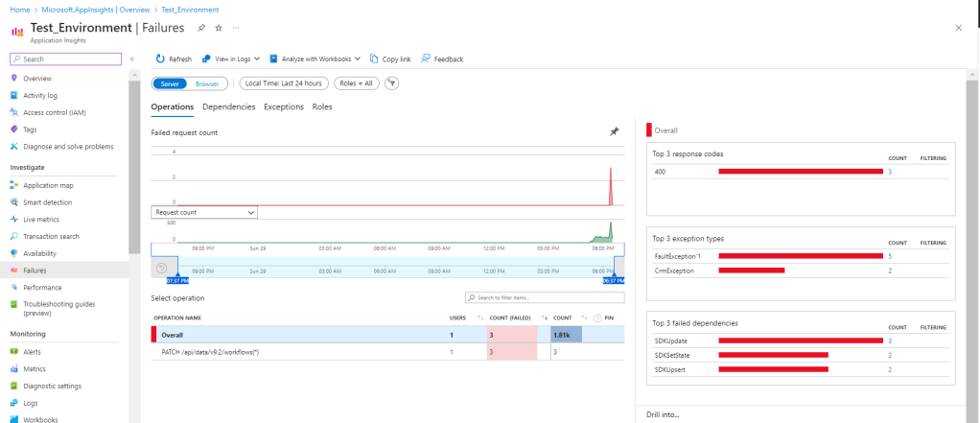This screenshot has height=423, width=980.
Task: Select the Server toggle option
Action: tap(170, 83)
